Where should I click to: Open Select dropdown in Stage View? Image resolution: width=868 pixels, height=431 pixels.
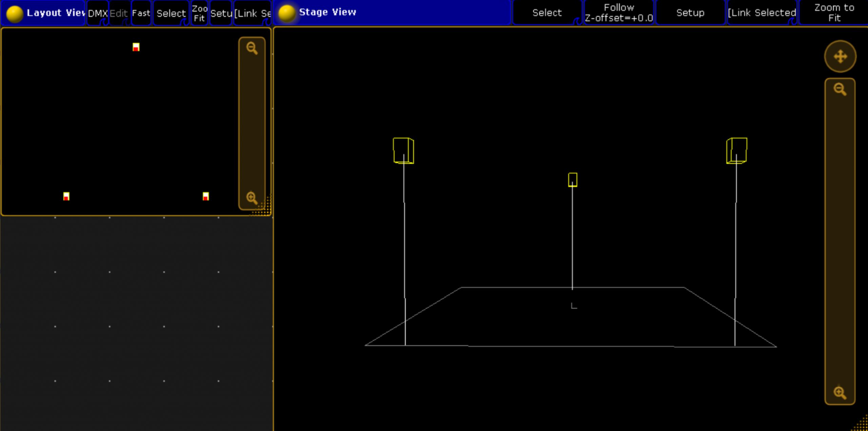(x=547, y=13)
